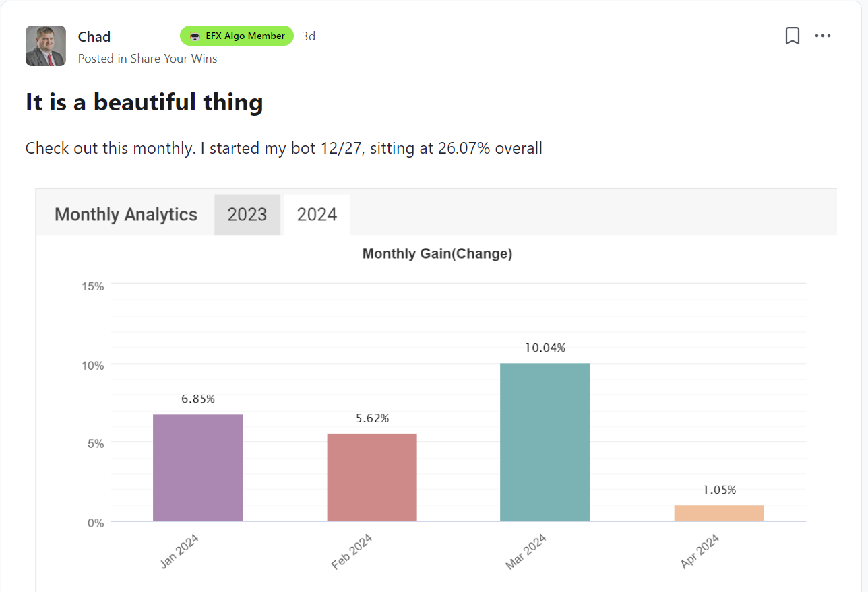Open the Share Your Wins category
Image resolution: width=868 pixels, height=592 pixels.
point(174,59)
